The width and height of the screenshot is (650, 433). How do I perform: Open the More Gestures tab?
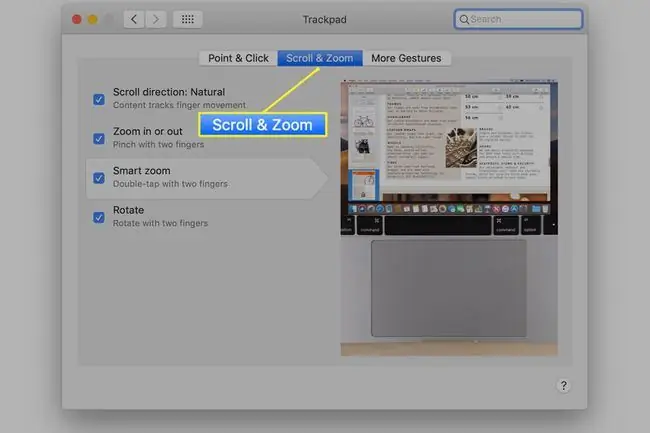point(406,58)
